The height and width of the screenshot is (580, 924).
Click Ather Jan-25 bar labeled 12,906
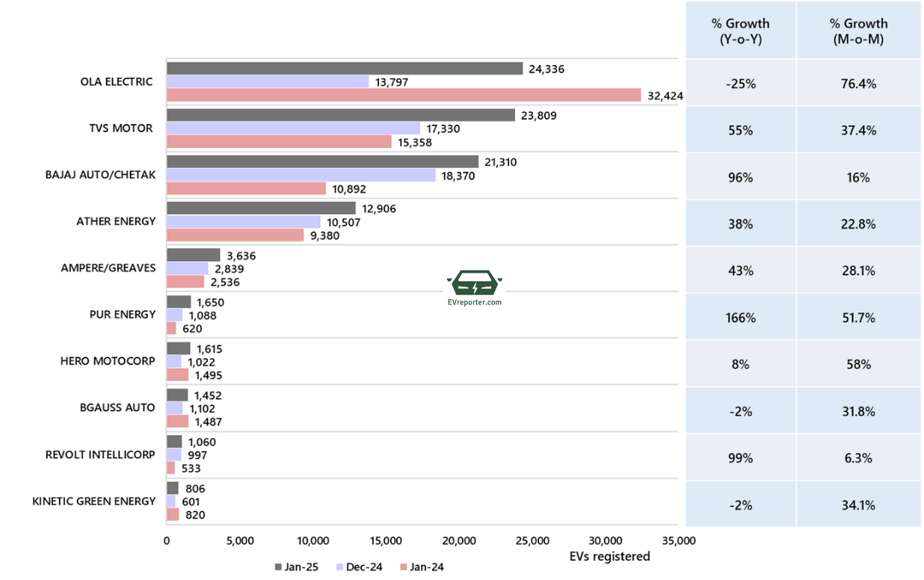pos(261,209)
